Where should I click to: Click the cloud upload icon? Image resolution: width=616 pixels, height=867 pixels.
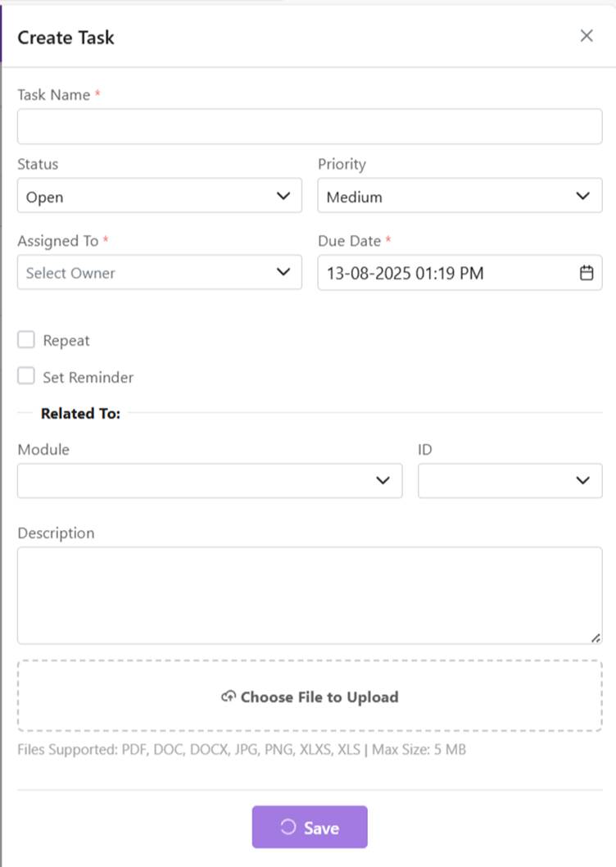(x=229, y=697)
